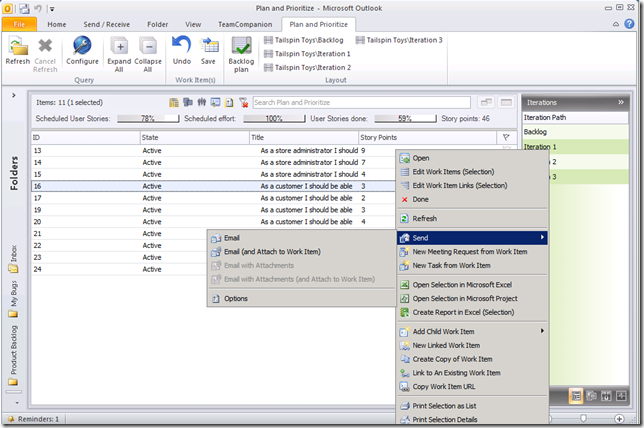Click the remove filter funnel icon
Image resolution: width=644 pixels, height=428 pixels.
pyautogui.click(x=244, y=102)
